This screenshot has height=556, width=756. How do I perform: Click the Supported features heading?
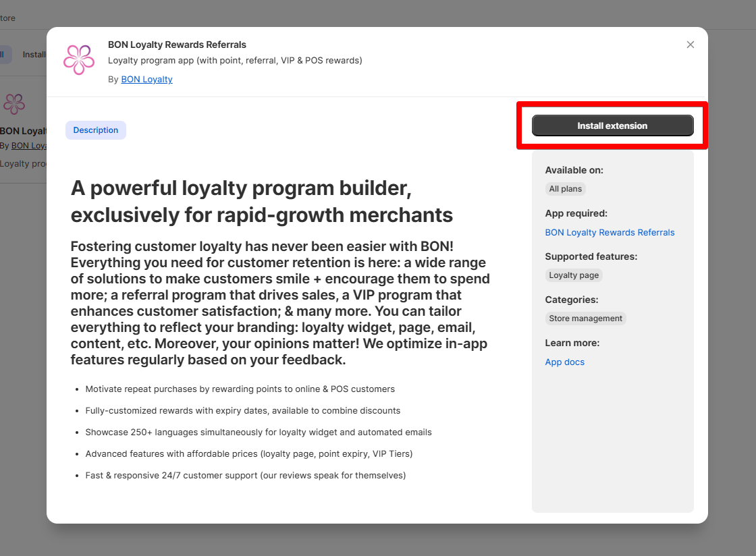[x=591, y=257]
